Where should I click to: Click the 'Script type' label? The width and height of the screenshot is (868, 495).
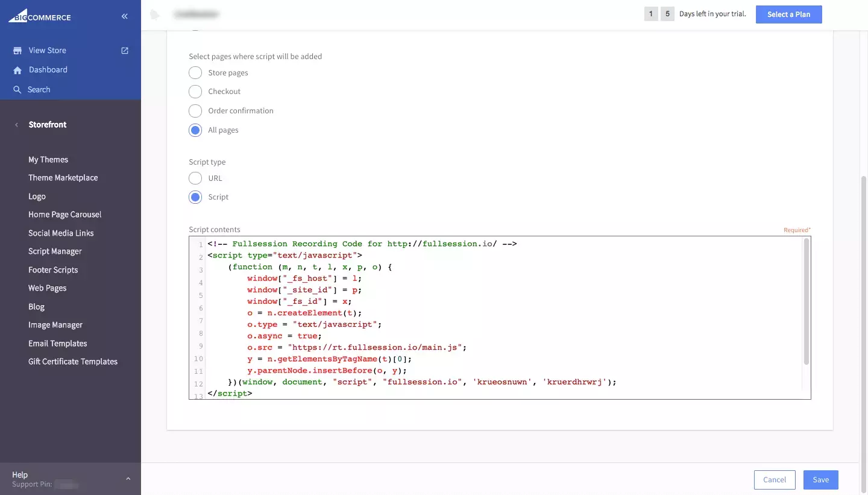[207, 162]
